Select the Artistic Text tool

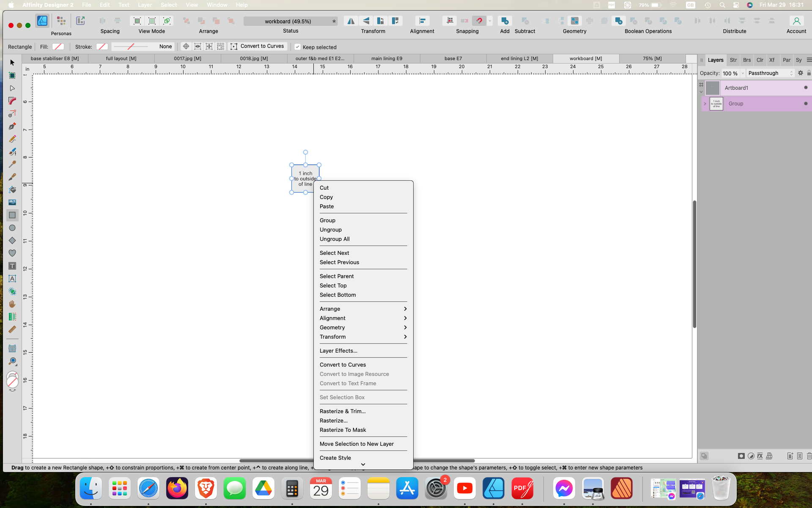tap(12, 279)
